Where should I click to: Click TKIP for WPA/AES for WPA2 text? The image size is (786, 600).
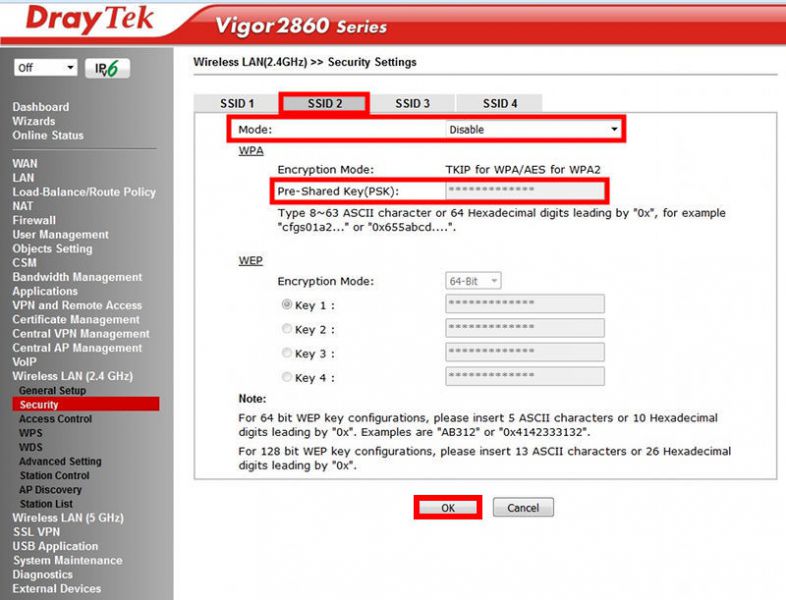click(x=523, y=169)
